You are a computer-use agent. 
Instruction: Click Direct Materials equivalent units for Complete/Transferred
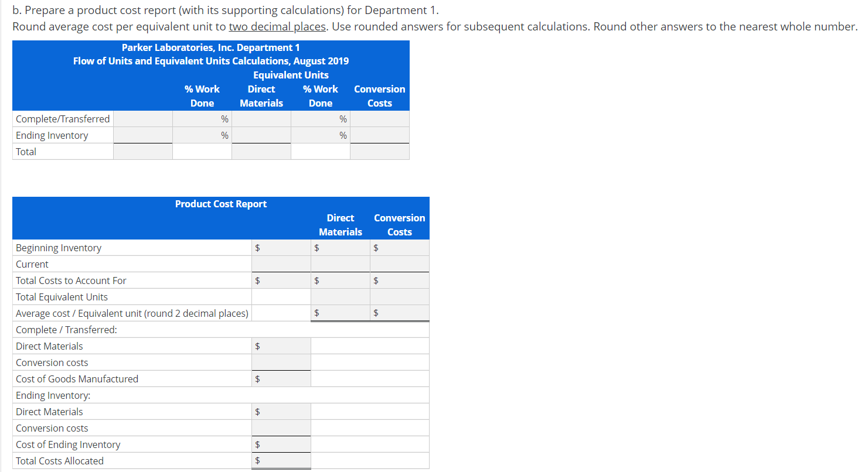click(x=261, y=118)
